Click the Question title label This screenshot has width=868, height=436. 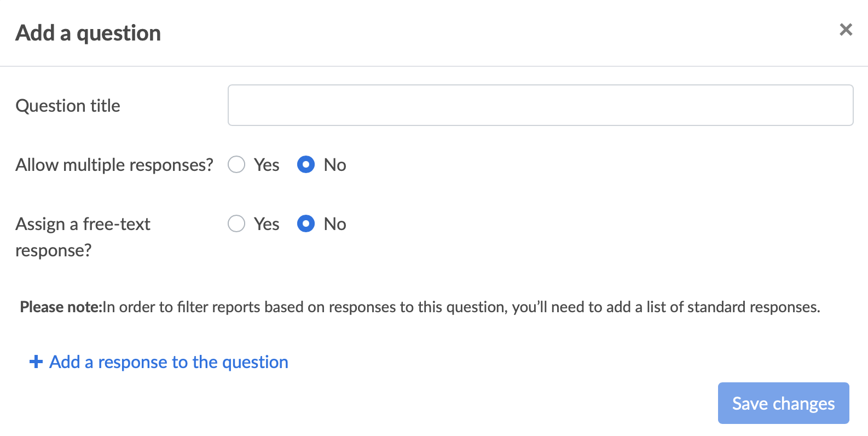pos(68,106)
